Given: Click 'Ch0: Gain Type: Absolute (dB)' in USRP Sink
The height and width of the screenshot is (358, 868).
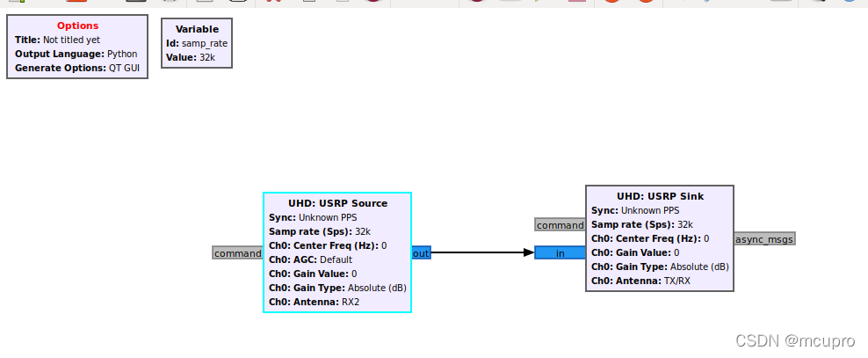Looking at the screenshot, I should [x=660, y=267].
